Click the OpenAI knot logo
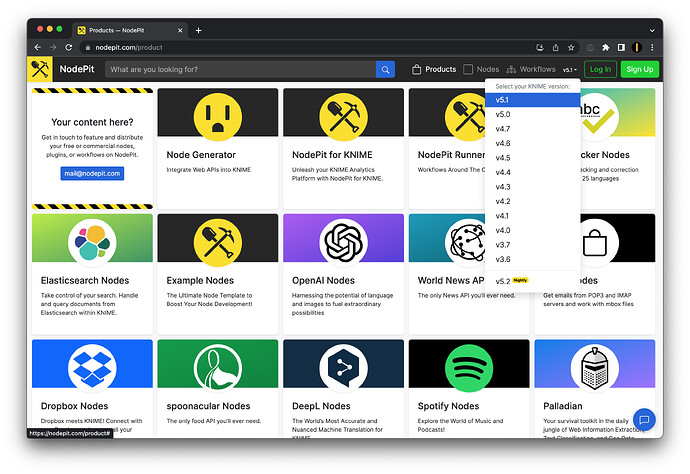Image resolution: width=690 pixels, height=474 pixels. 343,242
